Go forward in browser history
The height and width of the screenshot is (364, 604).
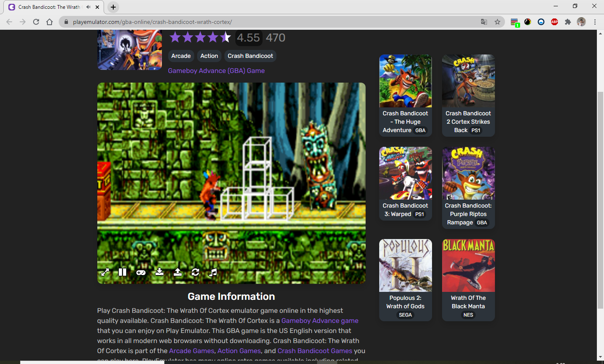tap(23, 22)
